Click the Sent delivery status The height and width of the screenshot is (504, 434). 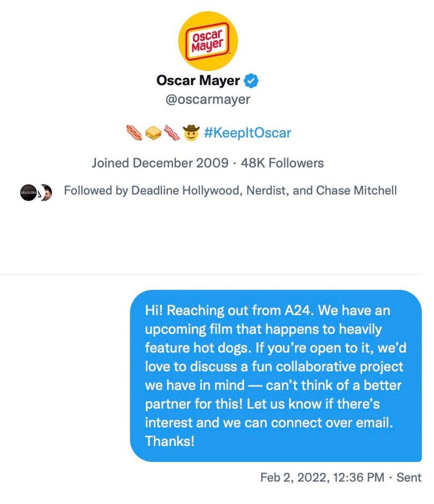click(x=409, y=477)
